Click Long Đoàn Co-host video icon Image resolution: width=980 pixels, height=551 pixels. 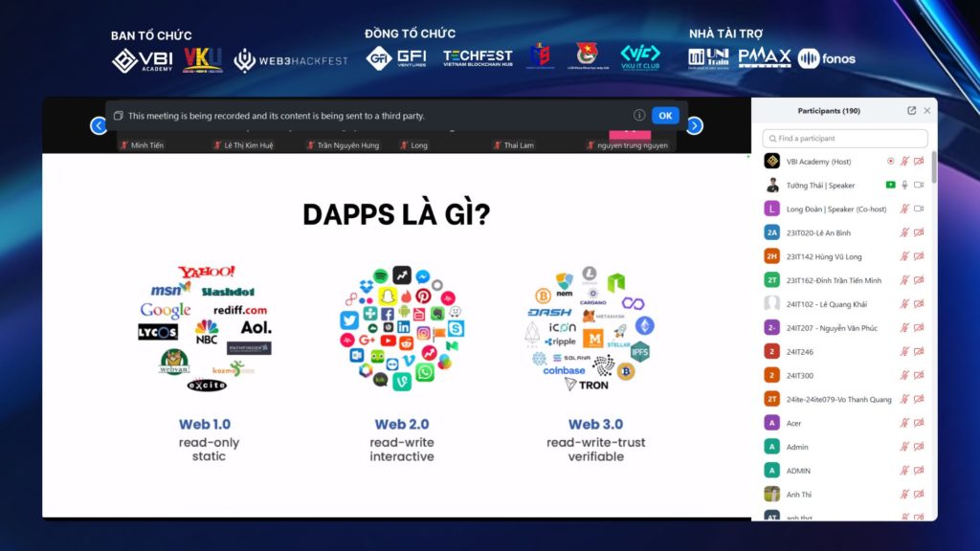coord(919,209)
